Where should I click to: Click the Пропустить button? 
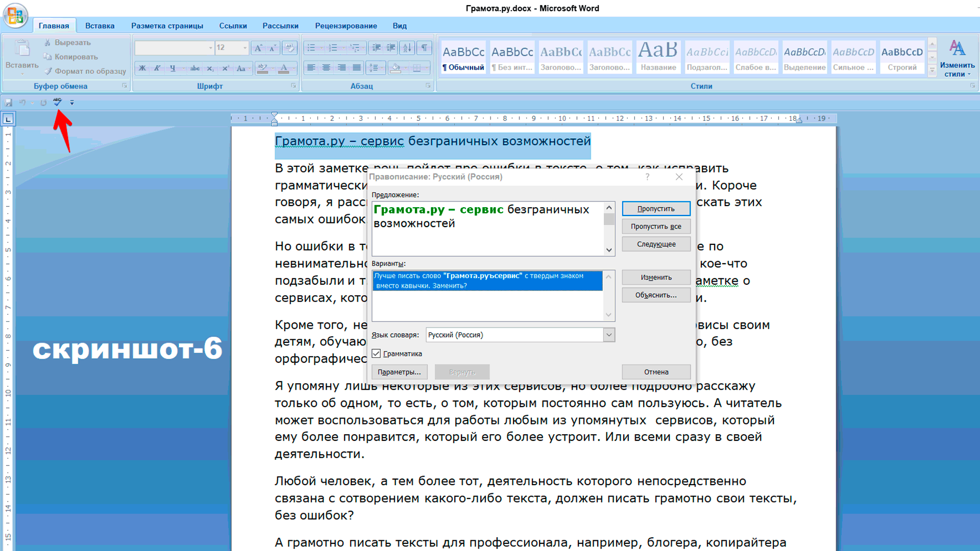pos(656,209)
